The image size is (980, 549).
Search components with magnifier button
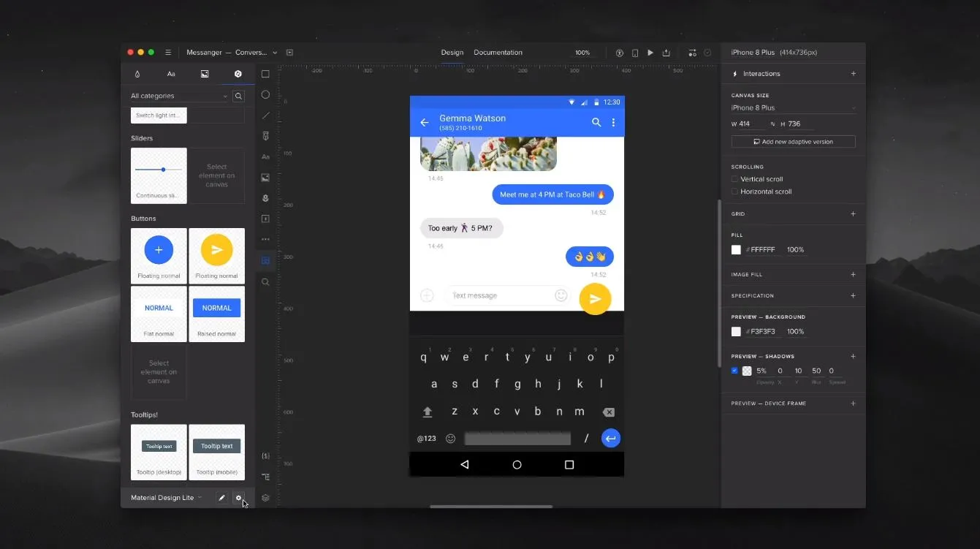point(238,96)
